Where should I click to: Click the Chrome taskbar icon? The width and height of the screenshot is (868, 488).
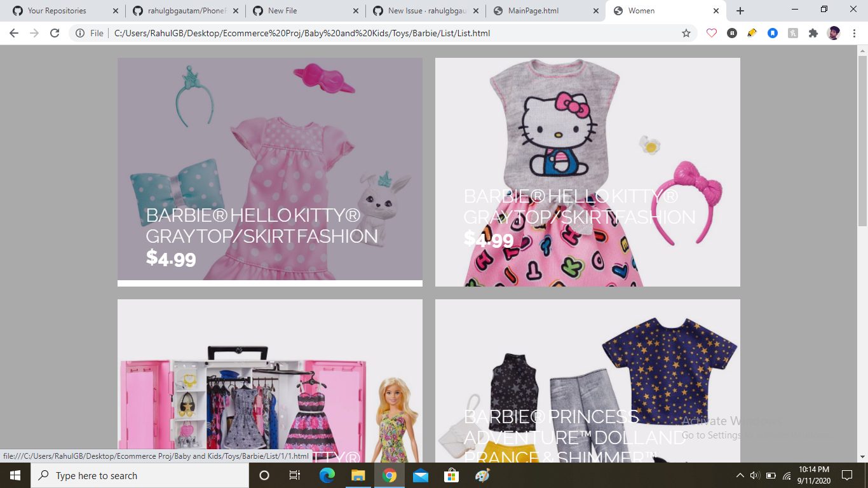click(389, 475)
